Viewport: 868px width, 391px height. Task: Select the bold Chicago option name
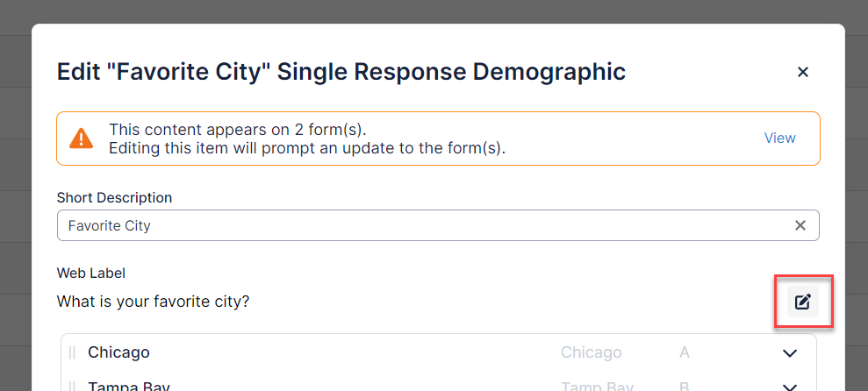(x=118, y=352)
